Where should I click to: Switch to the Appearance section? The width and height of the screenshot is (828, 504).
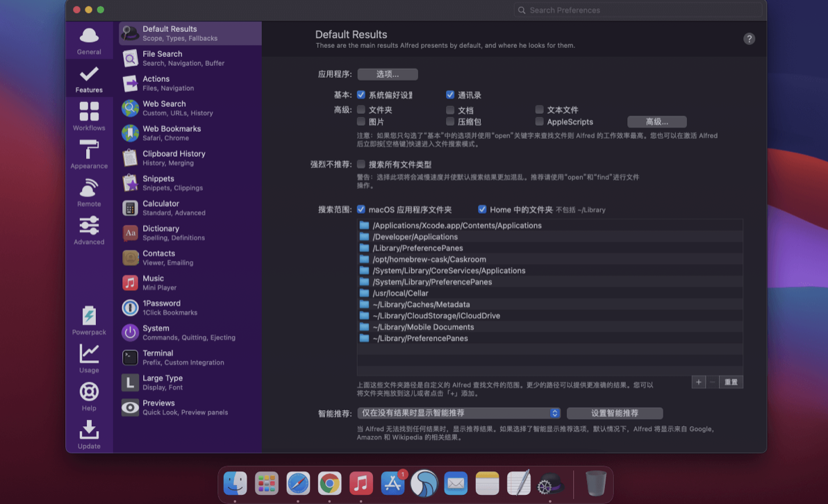pos(89,154)
